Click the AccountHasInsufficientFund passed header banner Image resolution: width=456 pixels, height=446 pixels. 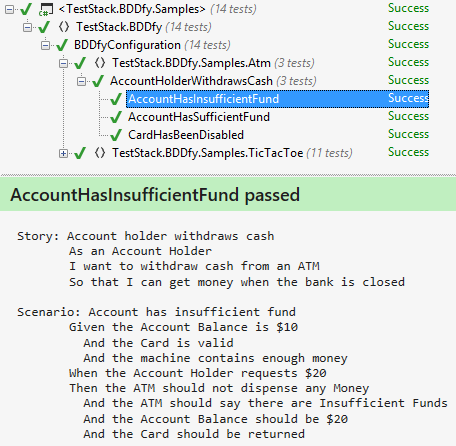point(228,194)
